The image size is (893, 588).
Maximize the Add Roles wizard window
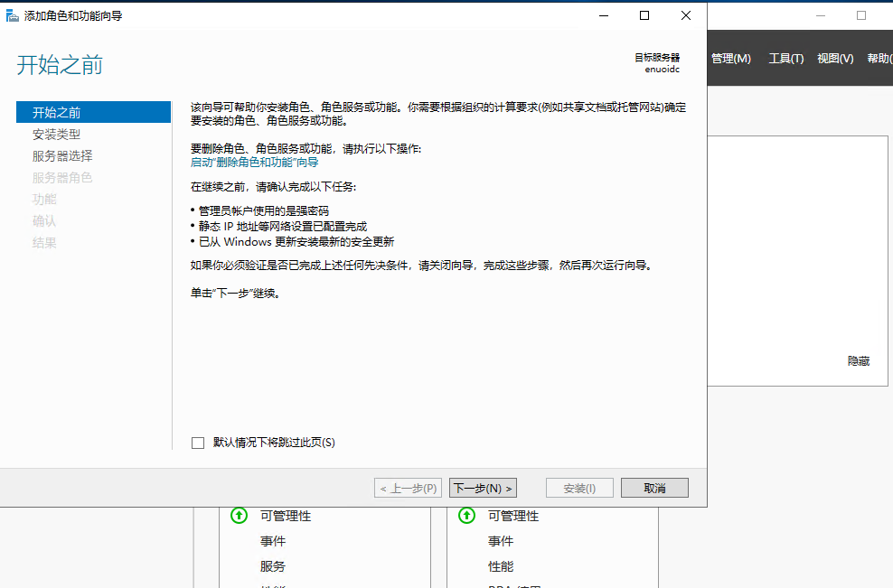[x=644, y=15]
